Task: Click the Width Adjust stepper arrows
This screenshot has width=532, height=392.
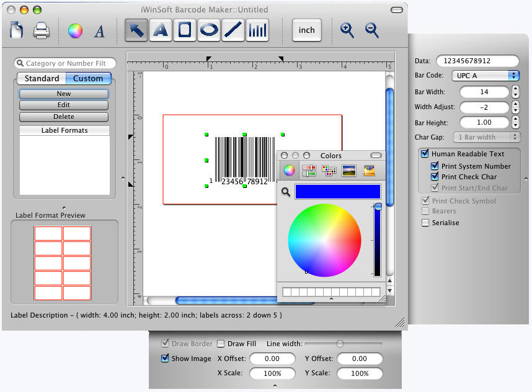Action: click(x=515, y=107)
